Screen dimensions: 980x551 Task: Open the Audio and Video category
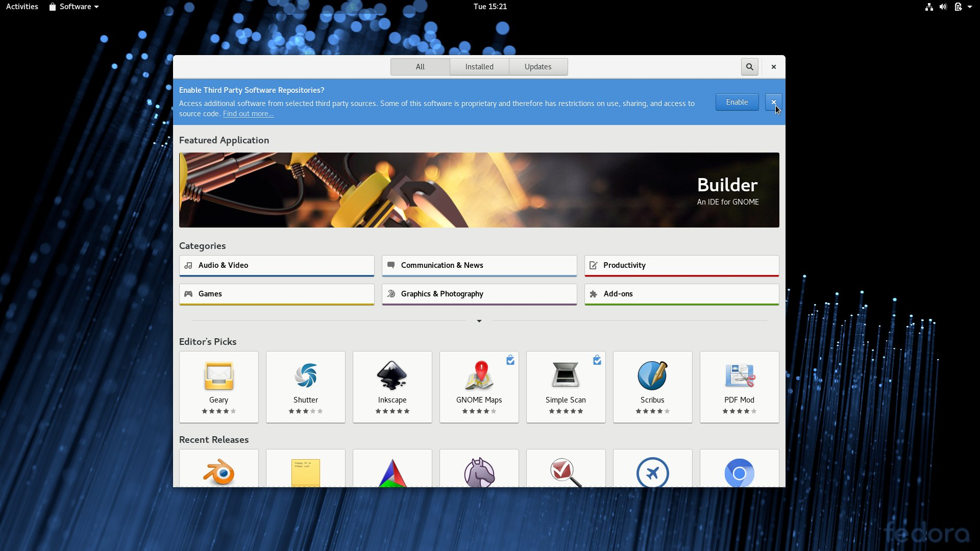tap(276, 265)
